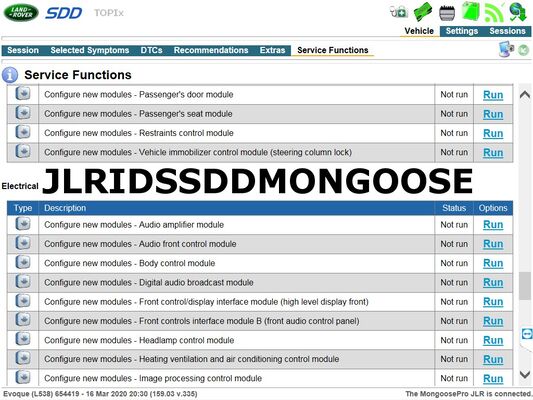Image resolution: width=533 pixels, height=400 pixels.
Task: Click type icon for high level display front row
Action: click(23, 301)
